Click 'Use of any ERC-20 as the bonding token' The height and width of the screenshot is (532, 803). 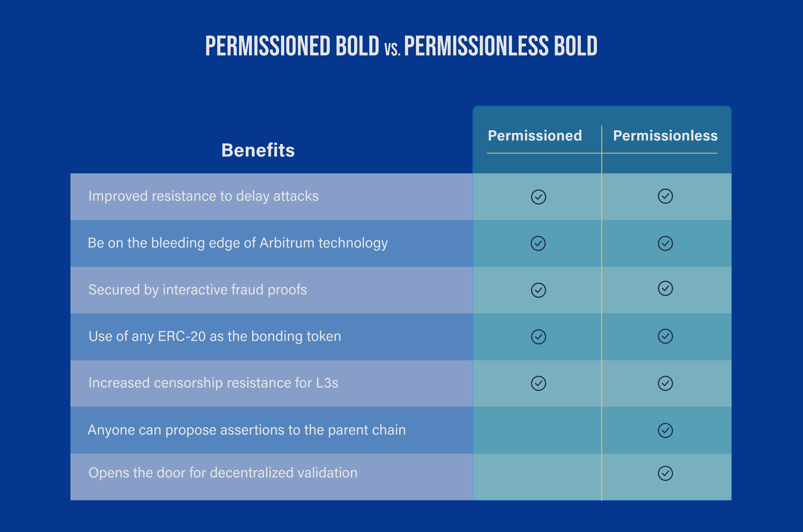(214, 336)
